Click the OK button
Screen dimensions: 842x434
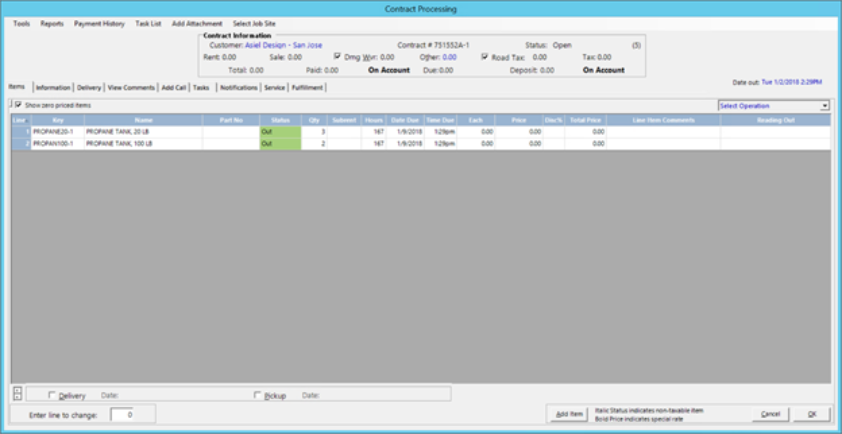811,414
